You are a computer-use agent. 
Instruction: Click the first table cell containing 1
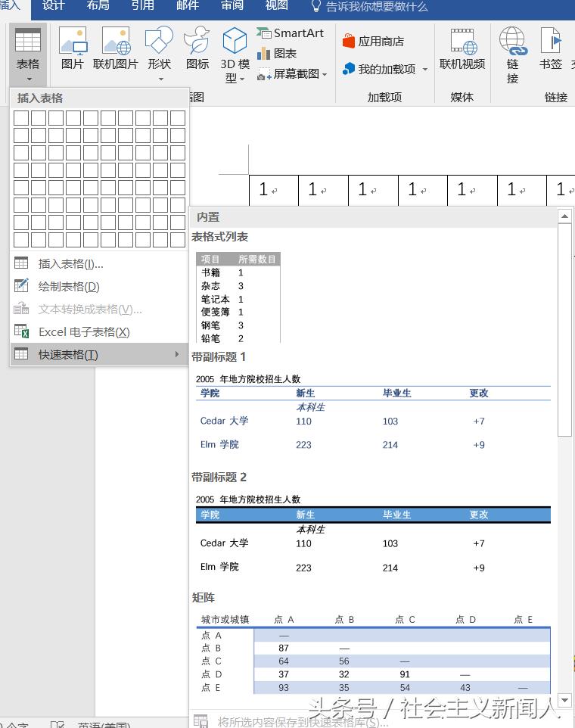273,190
